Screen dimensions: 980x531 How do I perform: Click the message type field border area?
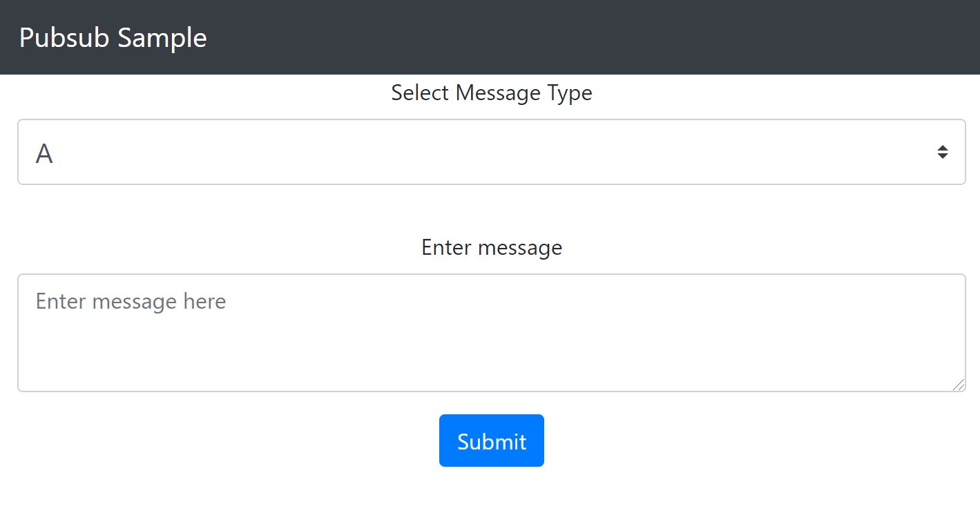[491, 152]
